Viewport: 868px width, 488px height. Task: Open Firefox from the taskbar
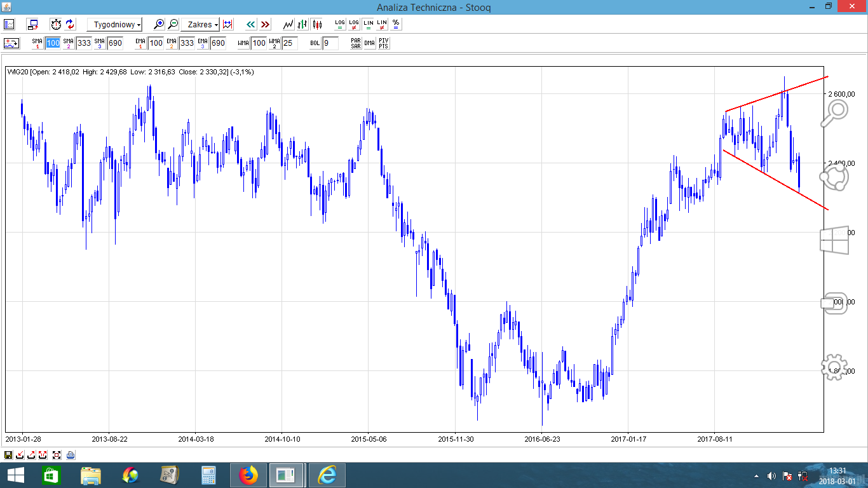[249, 475]
